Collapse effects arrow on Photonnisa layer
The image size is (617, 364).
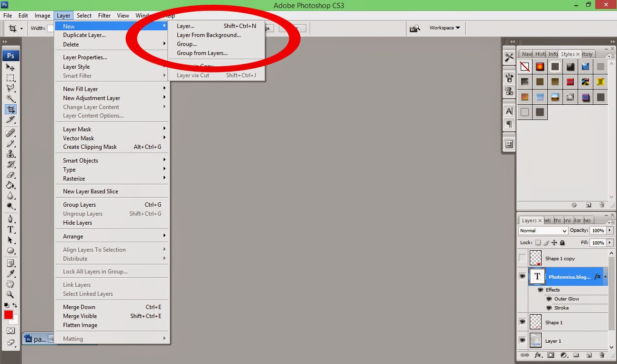click(x=605, y=276)
